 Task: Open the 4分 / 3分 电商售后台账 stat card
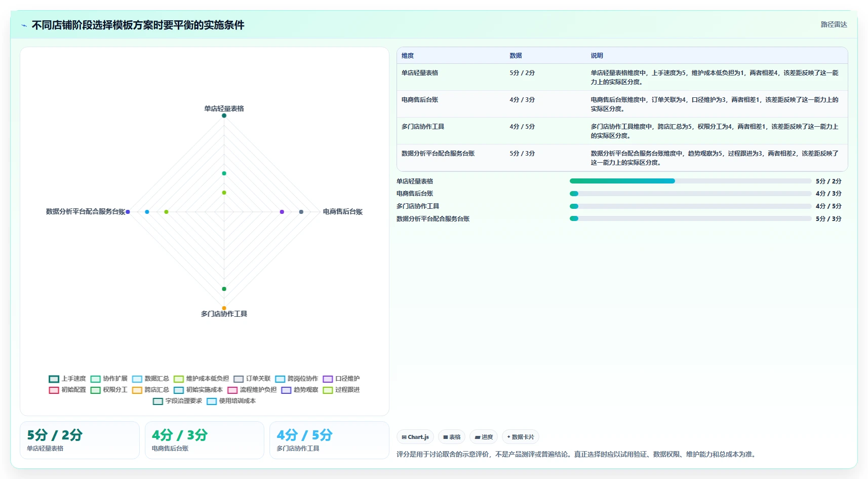pyautogui.click(x=205, y=440)
